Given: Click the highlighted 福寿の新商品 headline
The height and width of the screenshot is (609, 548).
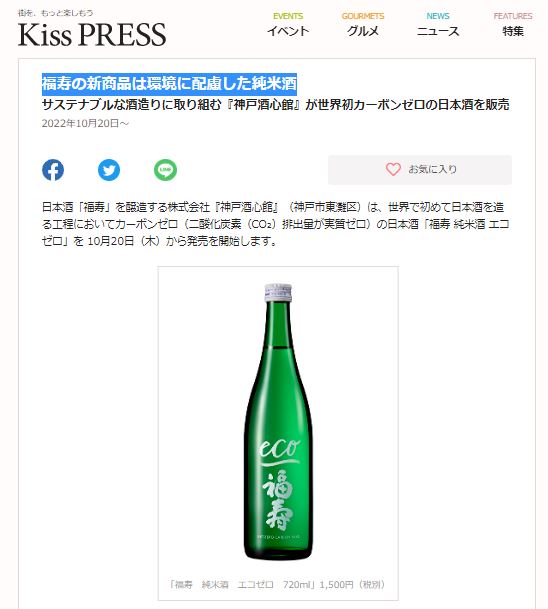Looking at the screenshot, I should pos(169,84).
